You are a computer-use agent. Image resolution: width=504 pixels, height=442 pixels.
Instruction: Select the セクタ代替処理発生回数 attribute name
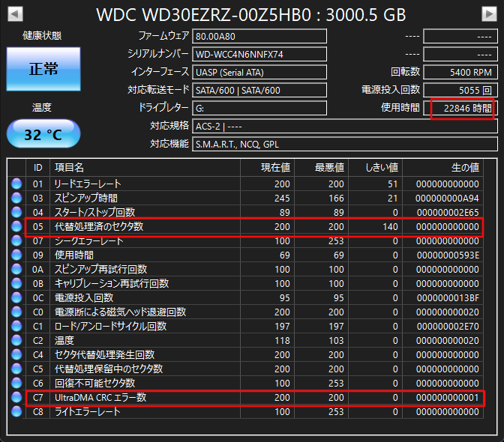[105, 354]
